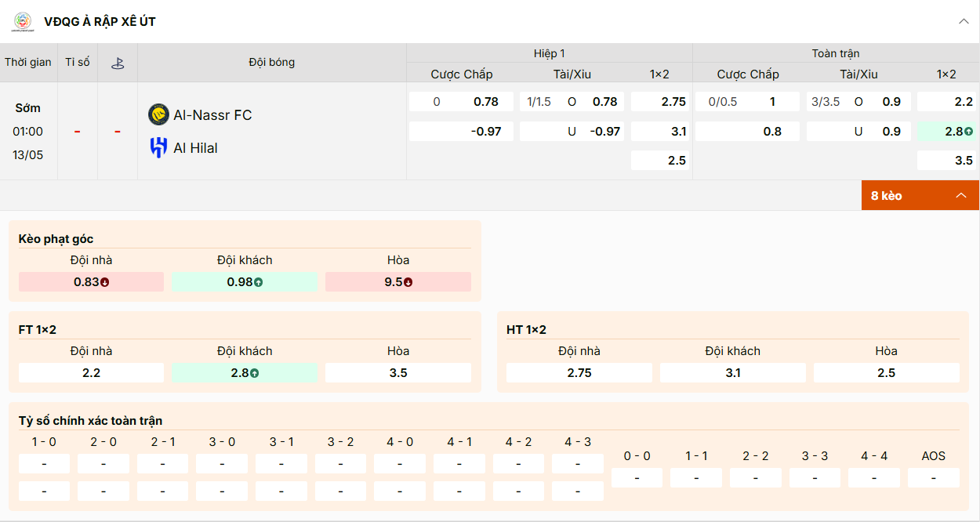Choose FT 1×2 Đội khách 2.8
The image size is (980, 522).
[x=245, y=373]
